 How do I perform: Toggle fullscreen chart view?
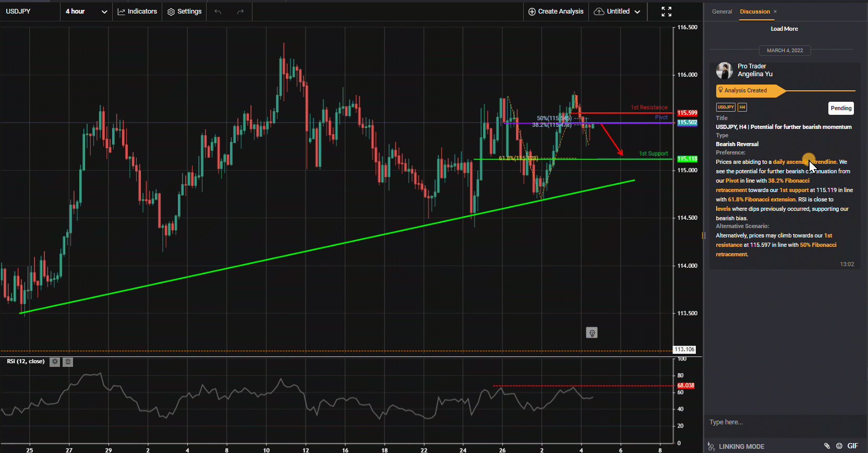click(667, 11)
